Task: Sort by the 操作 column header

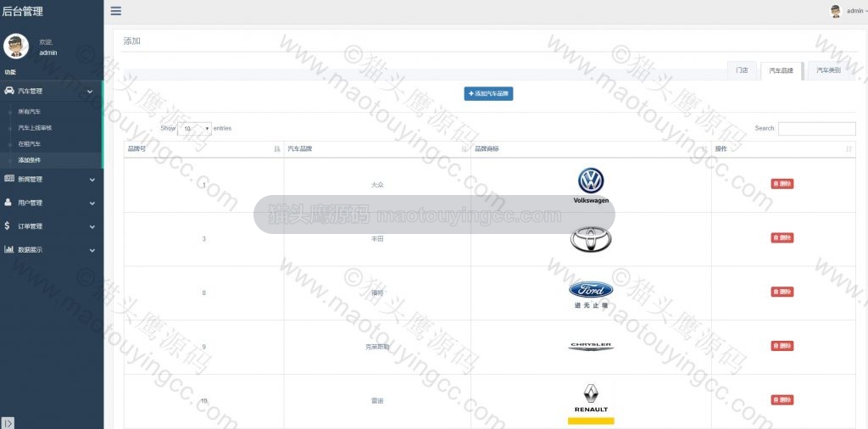Action: (783, 149)
